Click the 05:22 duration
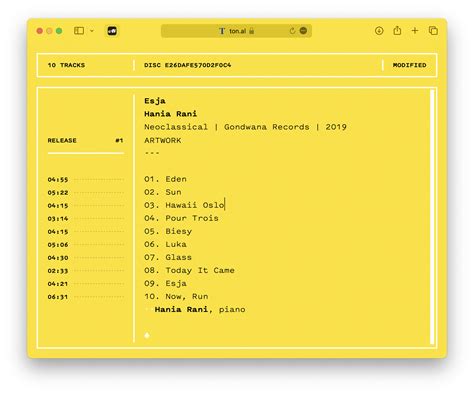Viewport: 474px width, 394px height. point(58,193)
